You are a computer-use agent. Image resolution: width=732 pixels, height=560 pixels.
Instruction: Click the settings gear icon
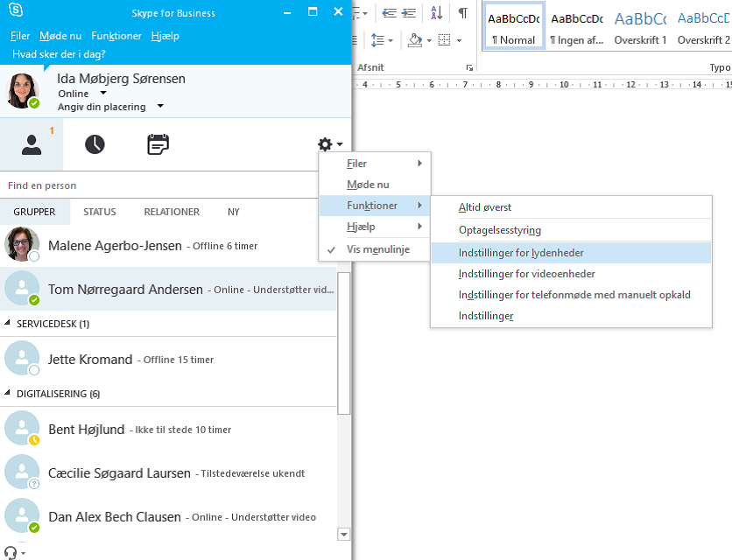tap(325, 144)
